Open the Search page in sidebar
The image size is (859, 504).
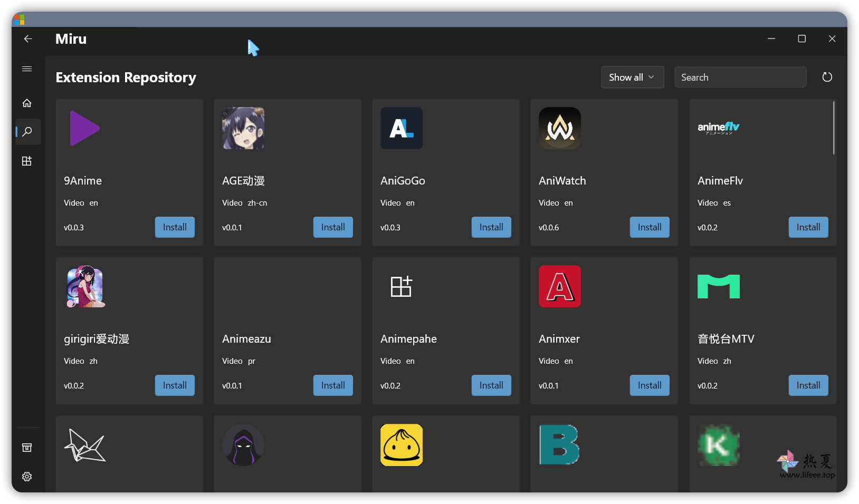point(27,132)
